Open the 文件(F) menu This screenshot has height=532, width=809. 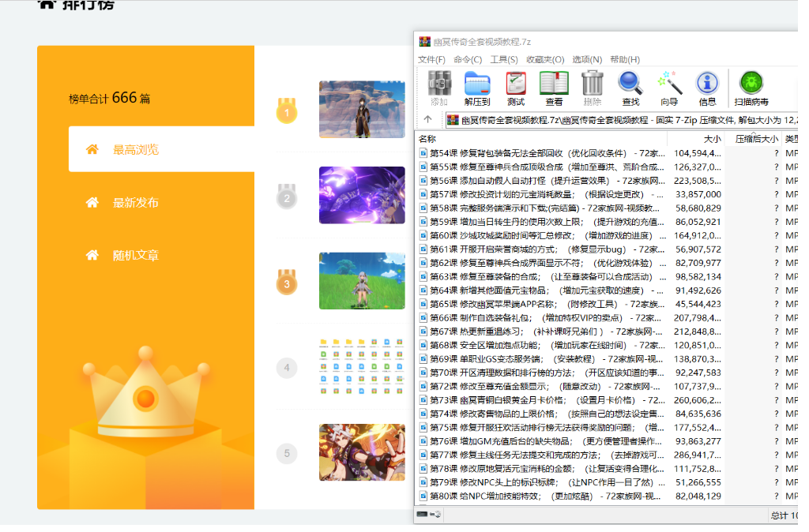(x=431, y=59)
